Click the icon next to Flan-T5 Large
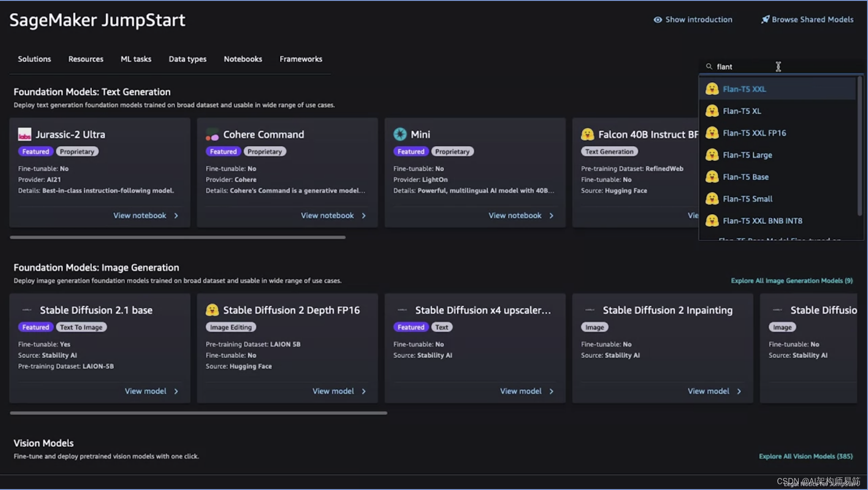Viewport: 868px width, 490px height. 712,155
